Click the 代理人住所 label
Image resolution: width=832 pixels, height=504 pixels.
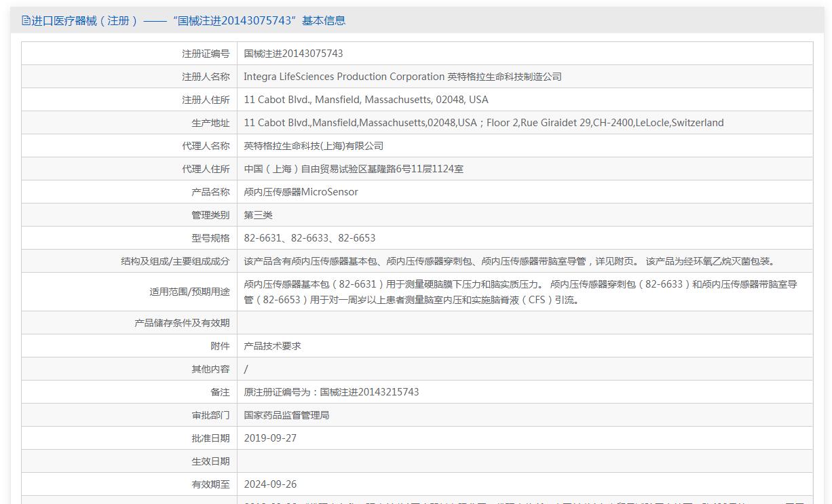pos(206,169)
